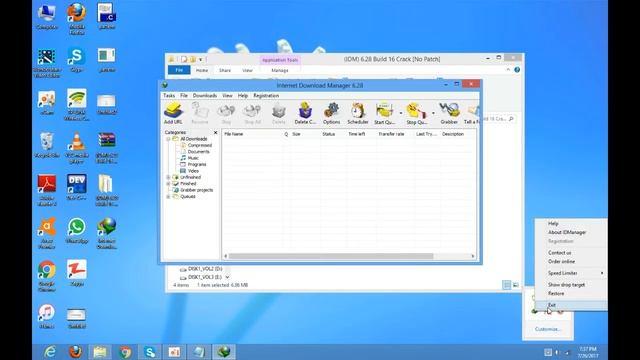The image size is (640, 360).
Task: Open the Tasks menu
Action: [x=169, y=96]
